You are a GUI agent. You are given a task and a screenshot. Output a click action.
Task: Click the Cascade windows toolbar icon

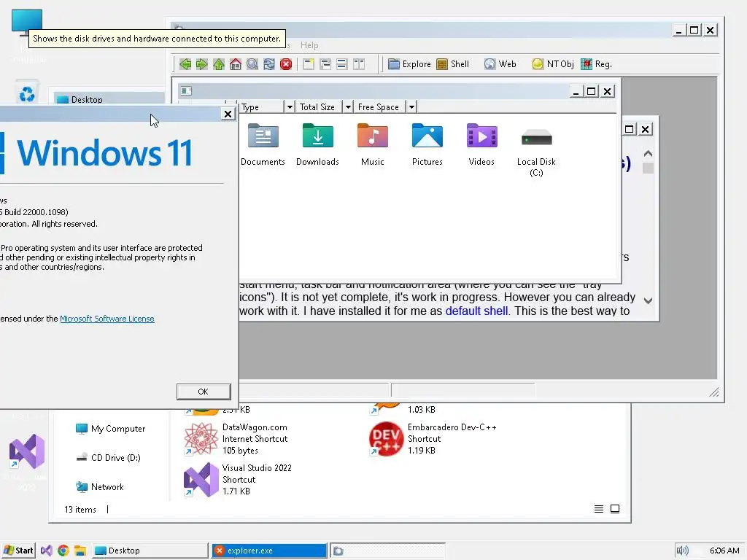(325, 64)
